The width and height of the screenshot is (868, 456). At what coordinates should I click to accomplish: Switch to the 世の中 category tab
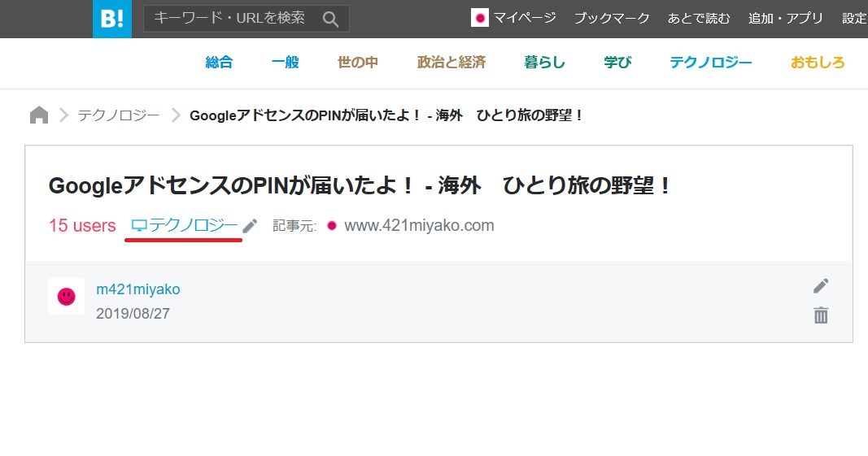[x=358, y=62]
